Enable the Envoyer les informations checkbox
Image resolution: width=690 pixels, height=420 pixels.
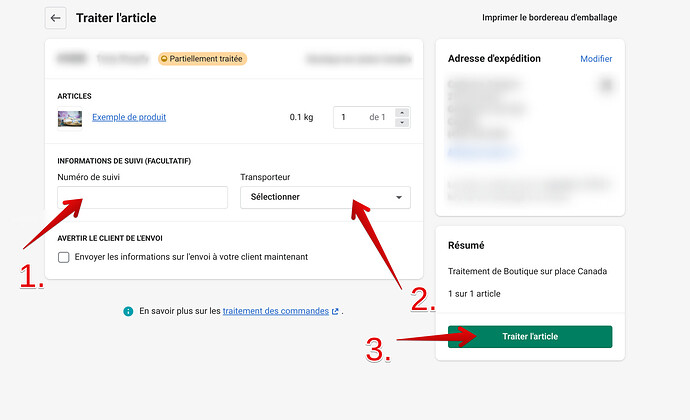click(x=64, y=257)
